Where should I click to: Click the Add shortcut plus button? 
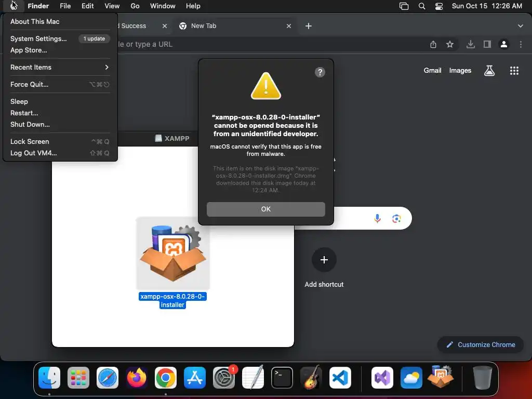[324, 260]
